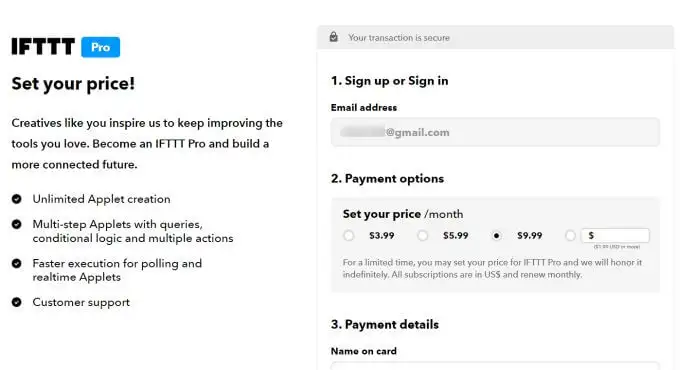Click the Name on card field
The height and width of the screenshot is (370, 680).
[x=495, y=365]
